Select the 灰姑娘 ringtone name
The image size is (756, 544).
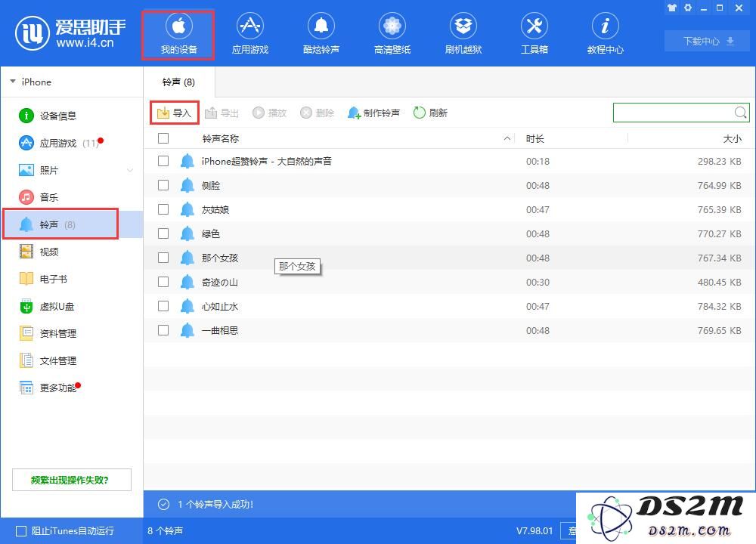click(x=215, y=209)
